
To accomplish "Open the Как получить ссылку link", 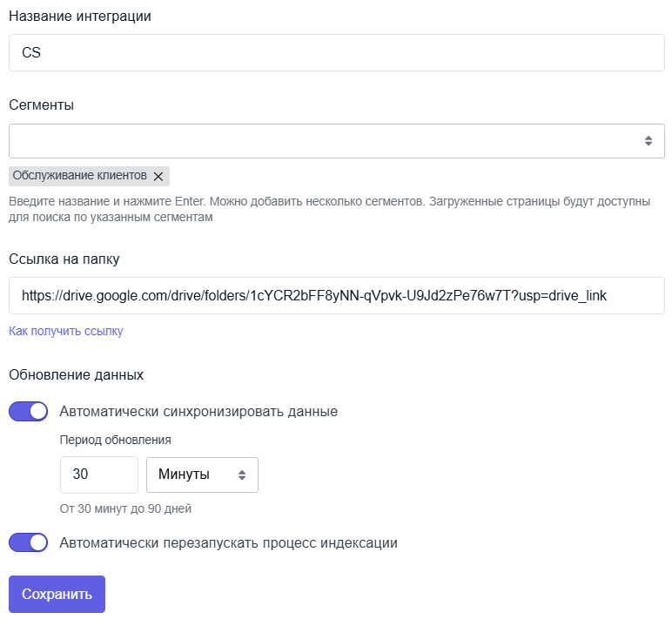I will [x=66, y=331].
